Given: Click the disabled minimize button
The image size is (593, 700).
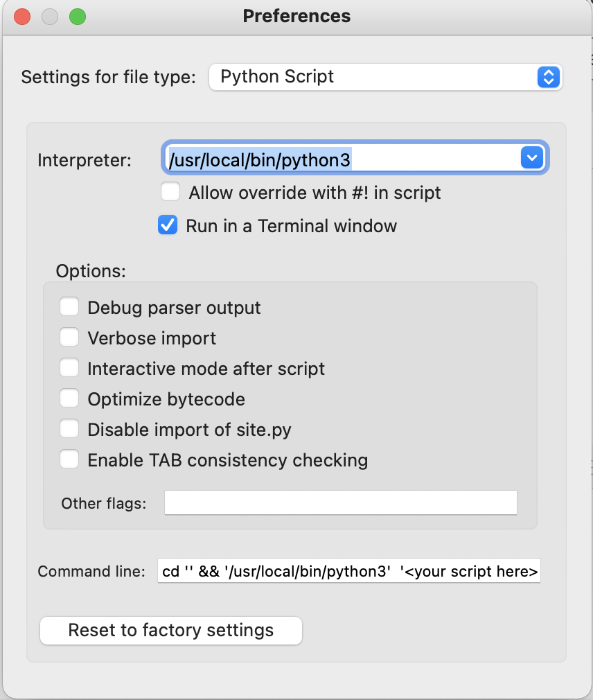Looking at the screenshot, I should 50,16.
